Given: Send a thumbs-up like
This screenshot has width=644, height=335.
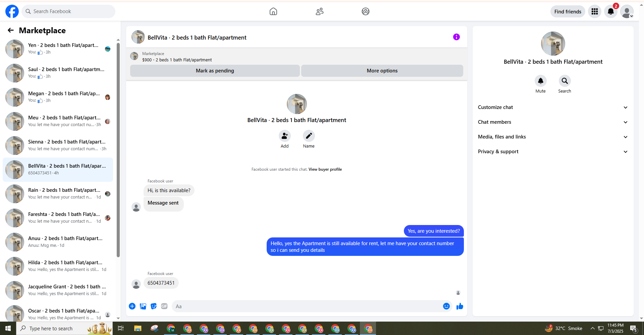Looking at the screenshot, I should (x=460, y=306).
